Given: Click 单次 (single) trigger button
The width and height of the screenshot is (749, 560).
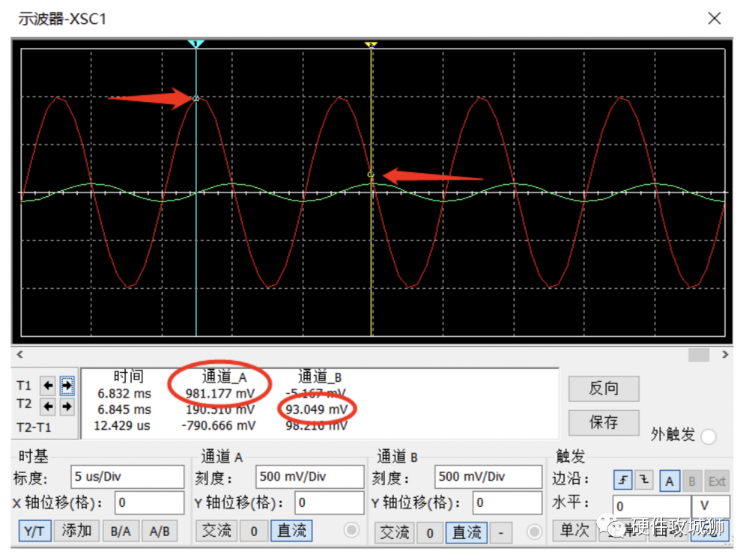Looking at the screenshot, I should click(x=574, y=530).
